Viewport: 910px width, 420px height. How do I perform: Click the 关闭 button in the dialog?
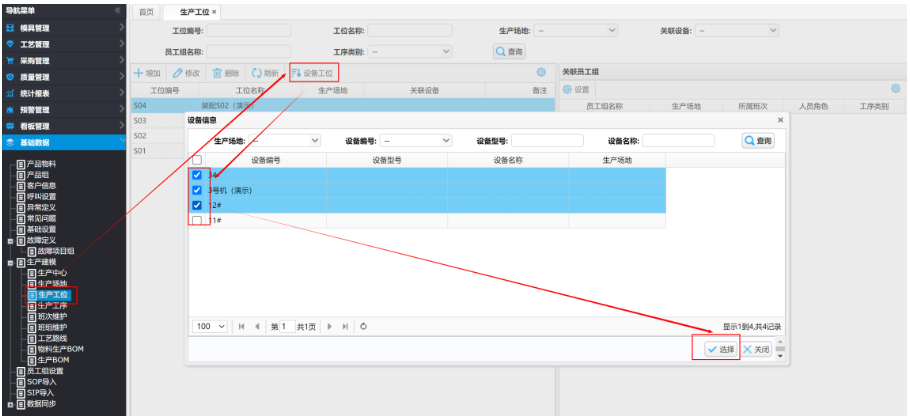(756, 349)
